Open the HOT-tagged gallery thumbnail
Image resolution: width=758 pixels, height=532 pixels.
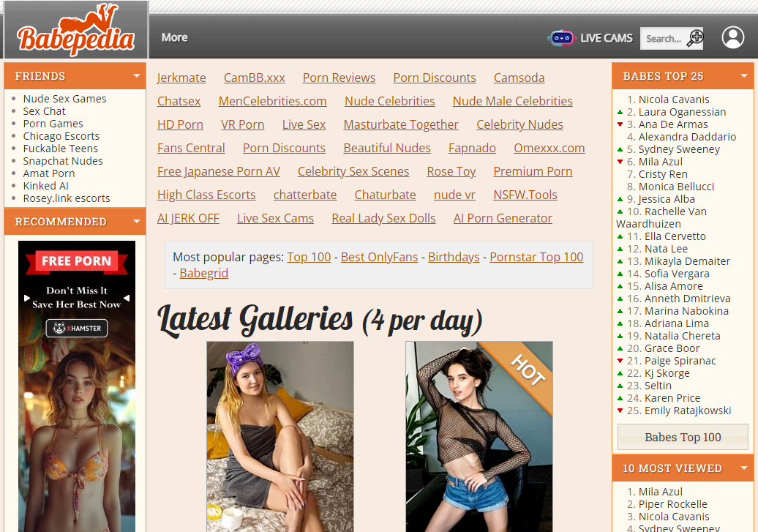tap(479, 437)
